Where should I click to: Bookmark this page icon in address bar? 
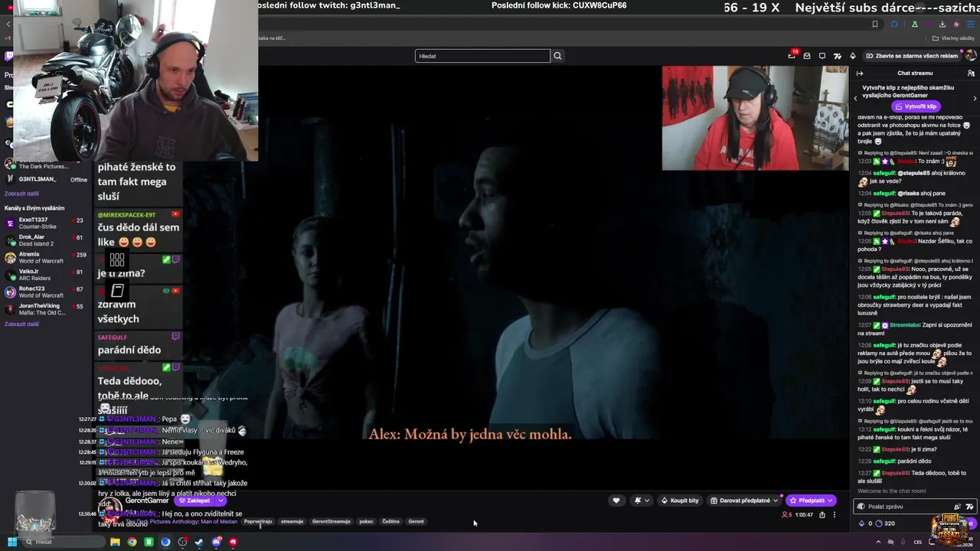point(875,24)
